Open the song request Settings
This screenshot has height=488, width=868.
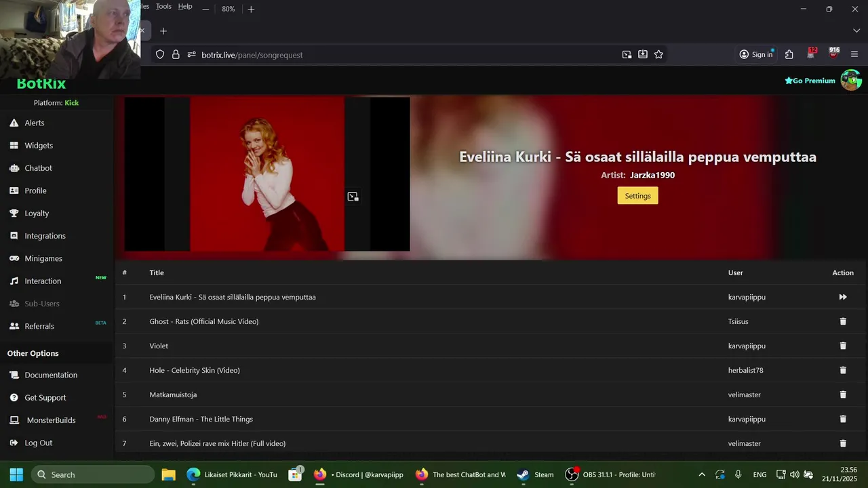[637, 196]
